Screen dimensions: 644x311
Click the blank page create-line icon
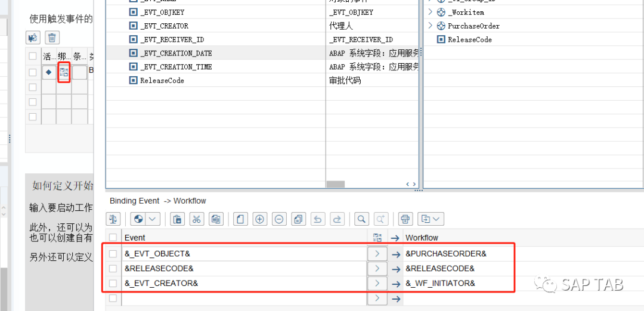240,219
